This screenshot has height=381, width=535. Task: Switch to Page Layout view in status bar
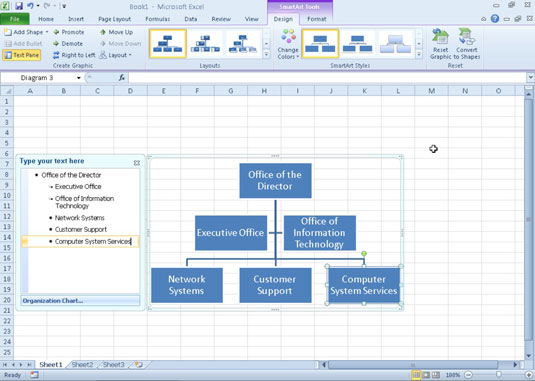[x=426, y=375]
